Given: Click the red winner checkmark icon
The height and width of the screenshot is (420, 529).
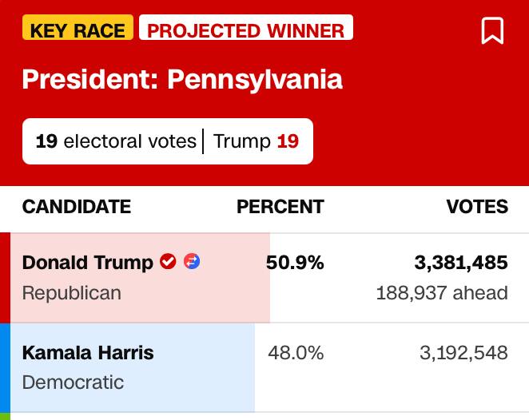Looking at the screenshot, I should pos(168,262).
